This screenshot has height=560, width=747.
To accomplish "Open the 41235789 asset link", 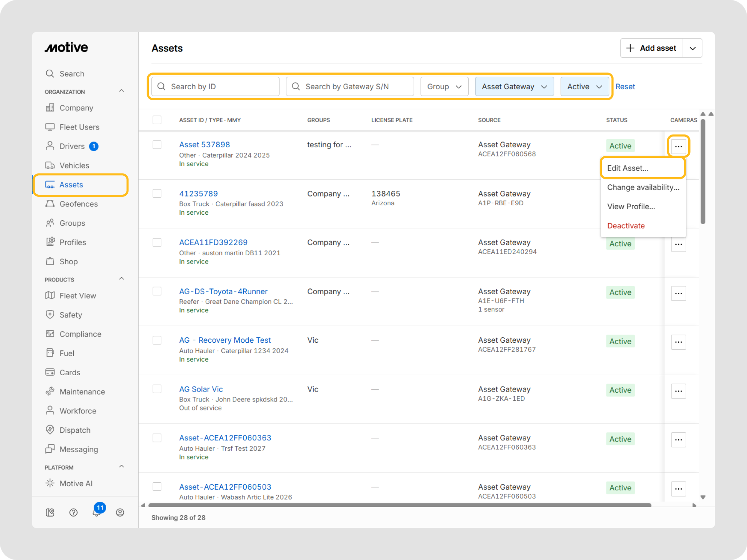I will click(x=198, y=194).
